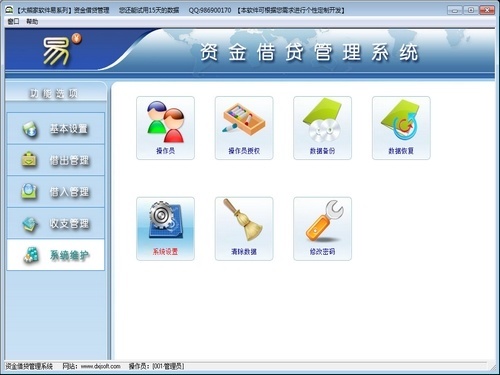
Task: Open 操作员授权 operator permissions icon
Action: 244,128
